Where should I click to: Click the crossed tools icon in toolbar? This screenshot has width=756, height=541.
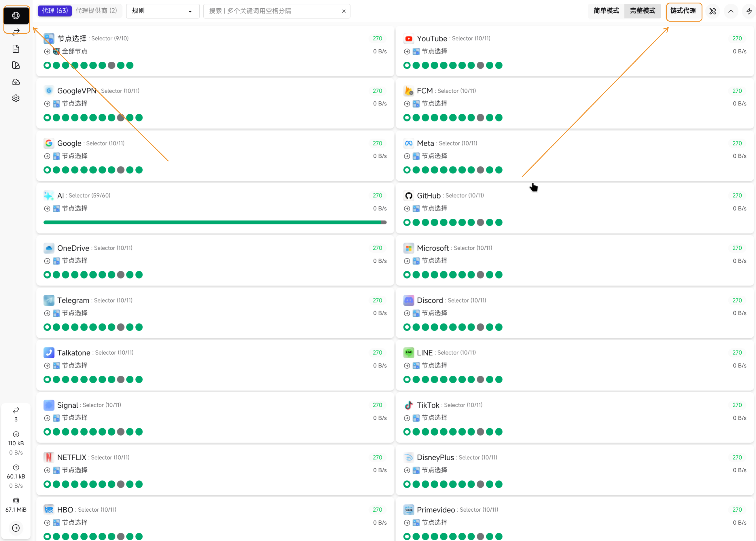click(713, 11)
